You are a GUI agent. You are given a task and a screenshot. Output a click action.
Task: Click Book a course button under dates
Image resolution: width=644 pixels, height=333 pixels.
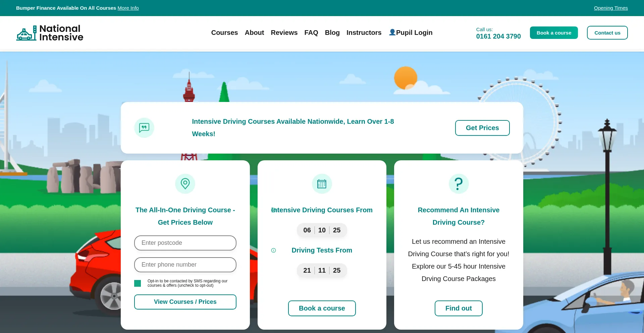322,308
